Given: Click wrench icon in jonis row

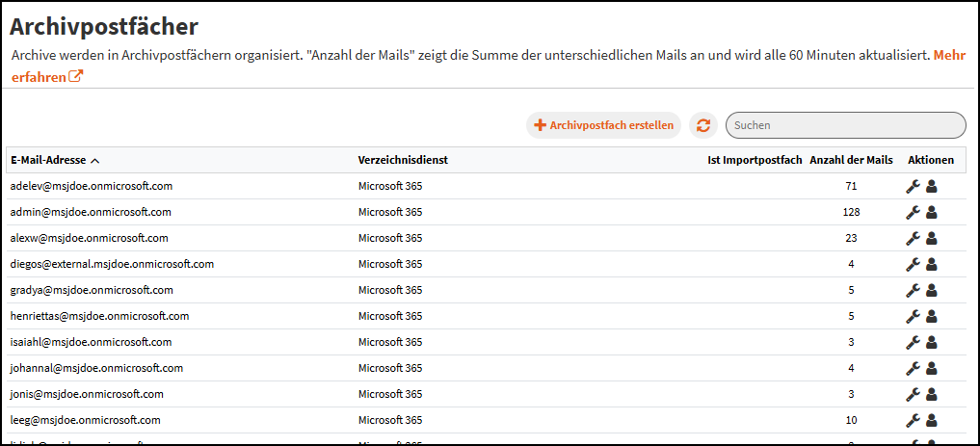Looking at the screenshot, I should (x=913, y=394).
